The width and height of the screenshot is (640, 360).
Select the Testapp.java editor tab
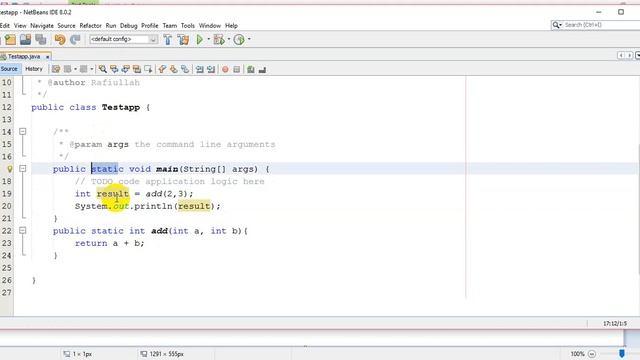24,57
